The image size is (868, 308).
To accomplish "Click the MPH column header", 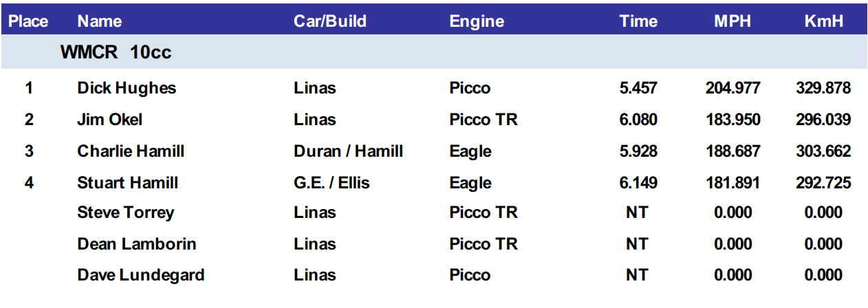I will point(733,21).
